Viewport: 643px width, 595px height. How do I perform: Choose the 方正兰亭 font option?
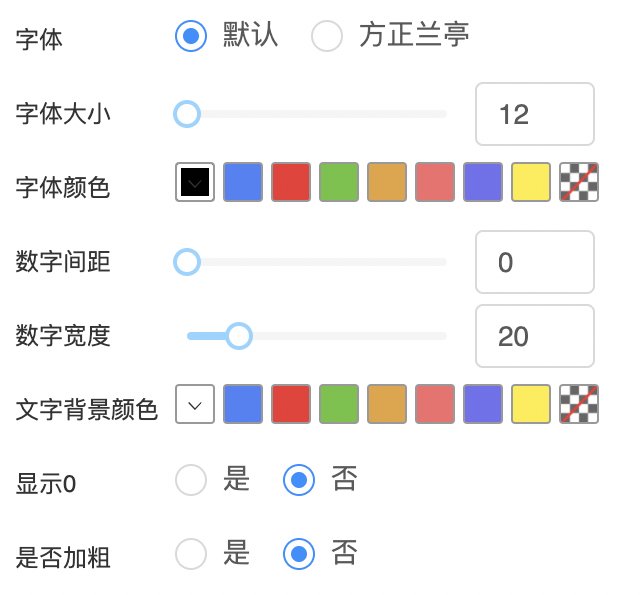coord(327,37)
